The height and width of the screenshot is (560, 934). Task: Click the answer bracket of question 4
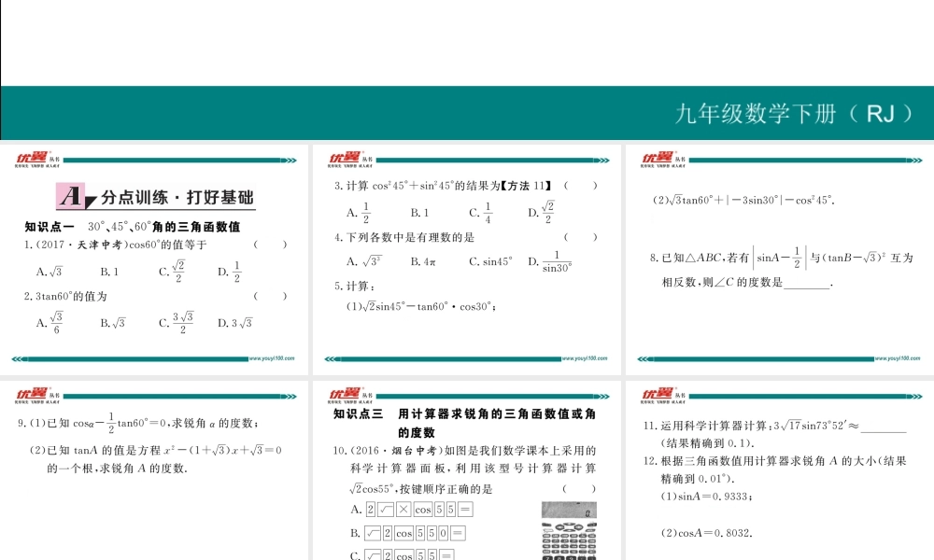tap(580, 237)
